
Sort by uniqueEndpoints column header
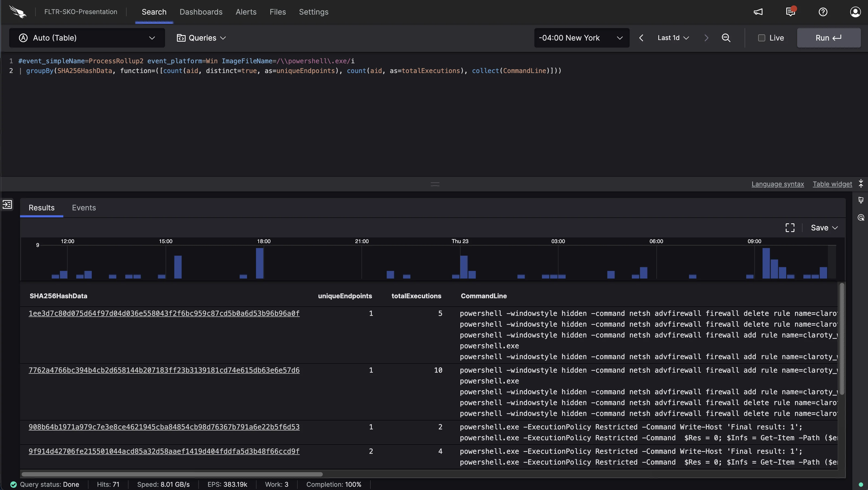(x=345, y=296)
